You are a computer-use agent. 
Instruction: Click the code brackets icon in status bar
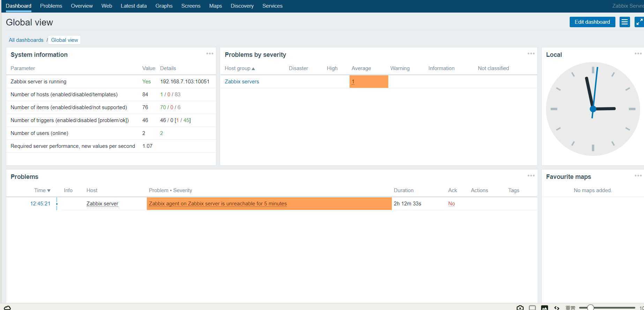click(x=557, y=308)
